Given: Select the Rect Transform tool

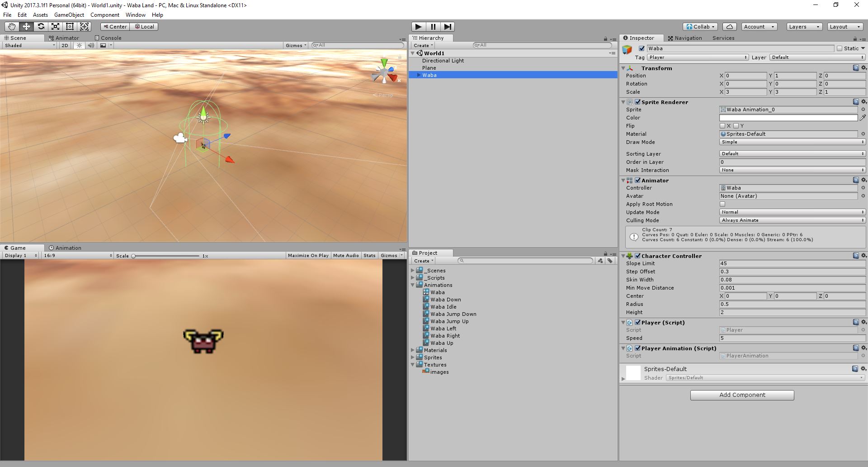Looking at the screenshot, I should [70, 27].
